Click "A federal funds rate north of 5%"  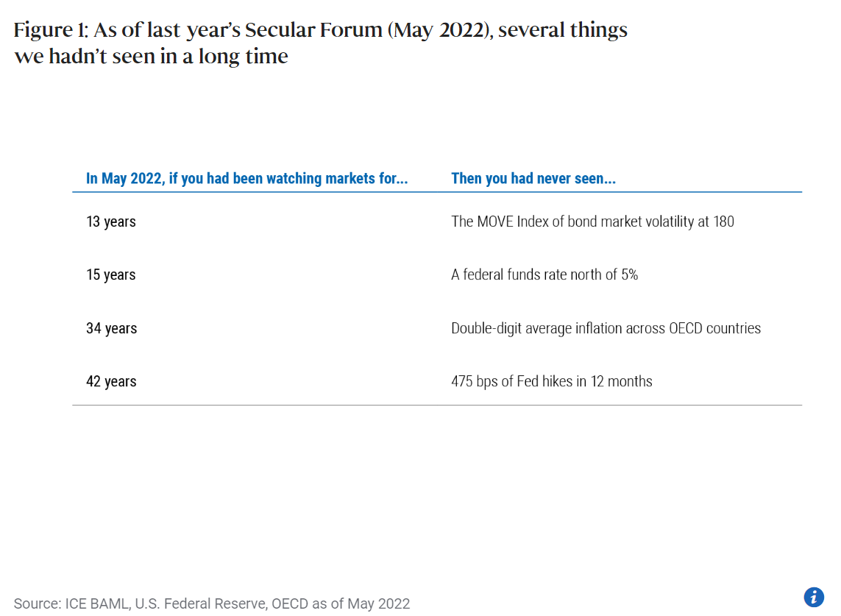(544, 275)
